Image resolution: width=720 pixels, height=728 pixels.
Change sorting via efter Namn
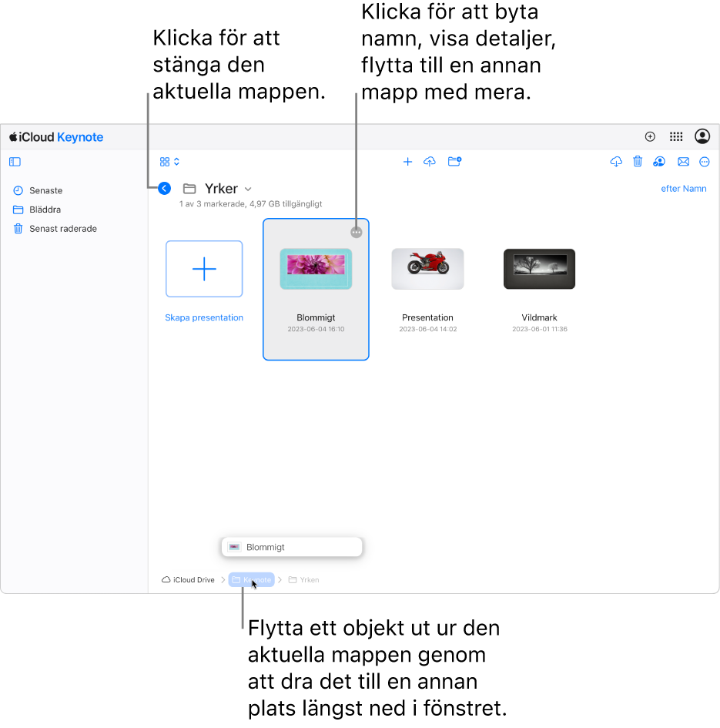coord(683,189)
